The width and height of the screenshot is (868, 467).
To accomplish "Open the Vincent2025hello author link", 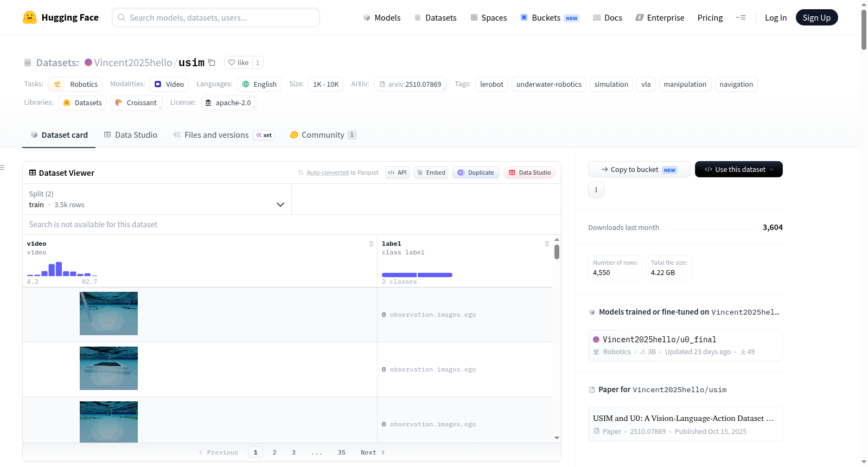I will pyautogui.click(x=133, y=62).
